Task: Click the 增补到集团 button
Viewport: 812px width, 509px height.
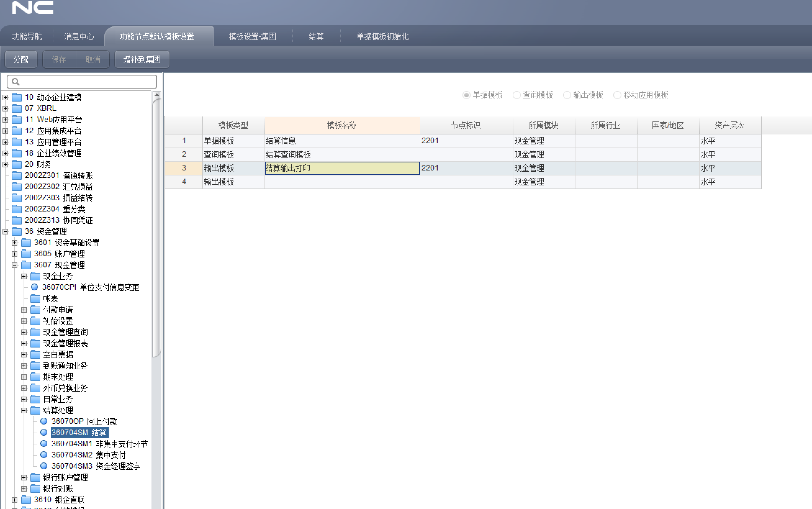Action: point(142,59)
